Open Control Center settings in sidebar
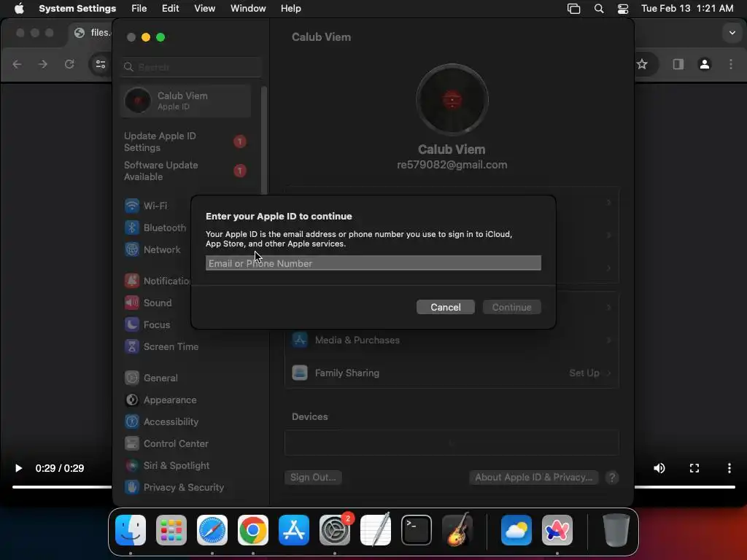The height and width of the screenshot is (560, 747). click(x=166, y=444)
